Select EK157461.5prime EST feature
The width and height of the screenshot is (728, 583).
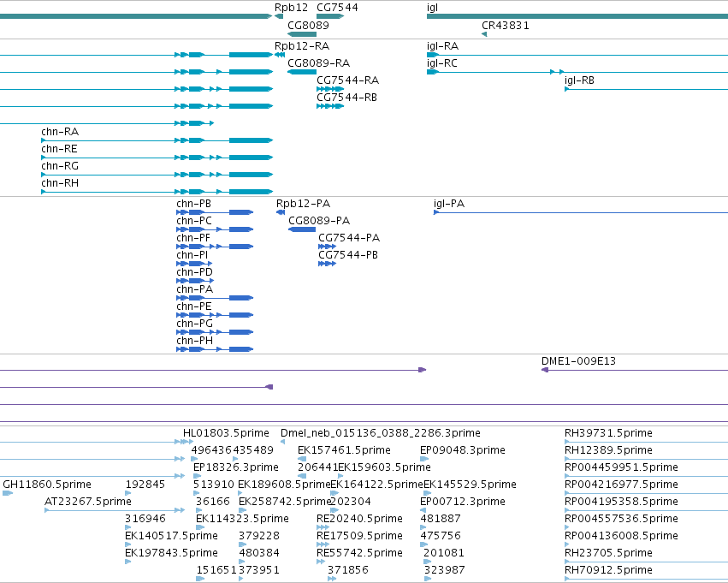pyautogui.click(x=302, y=459)
